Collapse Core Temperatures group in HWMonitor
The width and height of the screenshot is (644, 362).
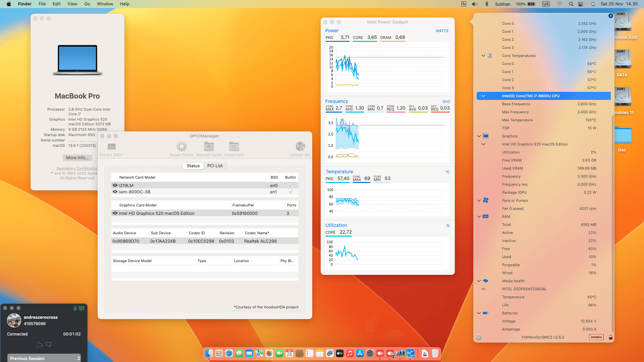[483, 56]
